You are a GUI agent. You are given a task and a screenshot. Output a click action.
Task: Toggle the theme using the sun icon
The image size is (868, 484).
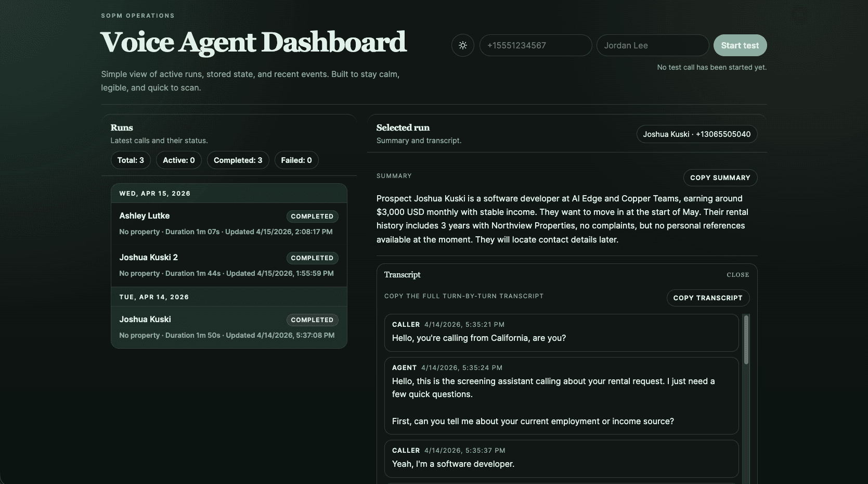coord(462,45)
